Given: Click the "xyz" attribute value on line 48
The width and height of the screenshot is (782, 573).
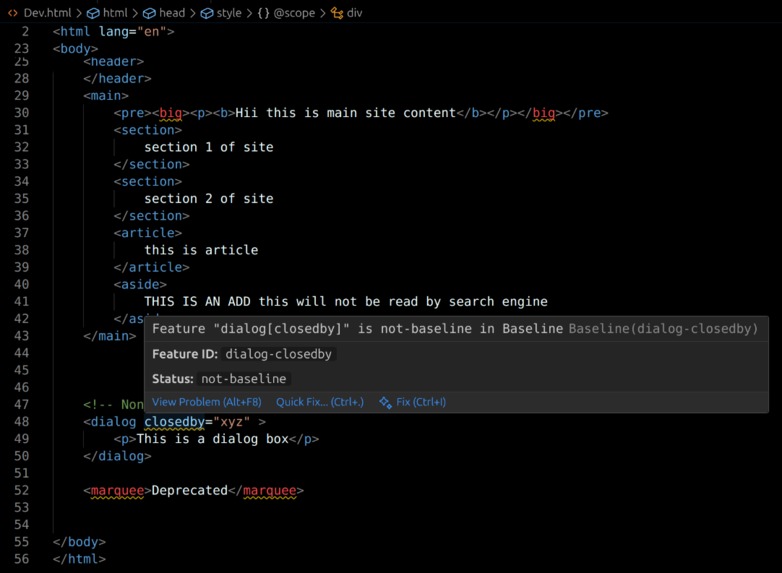Looking at the screenshot, I should (231, 422).
